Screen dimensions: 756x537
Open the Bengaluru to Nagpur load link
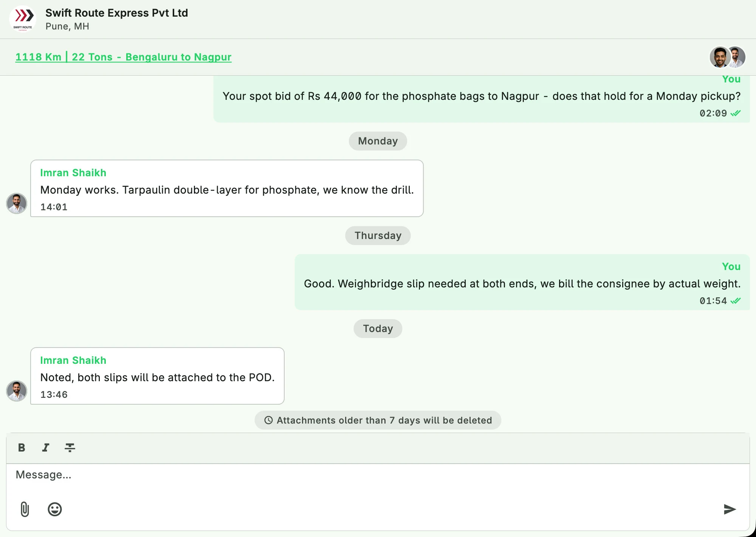[123, 57]
